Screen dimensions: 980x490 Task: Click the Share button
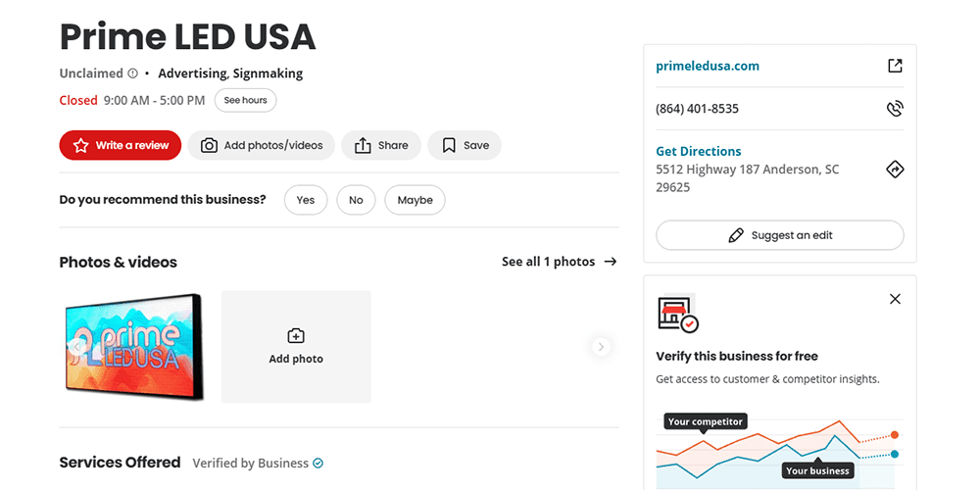tap(380, 146)
